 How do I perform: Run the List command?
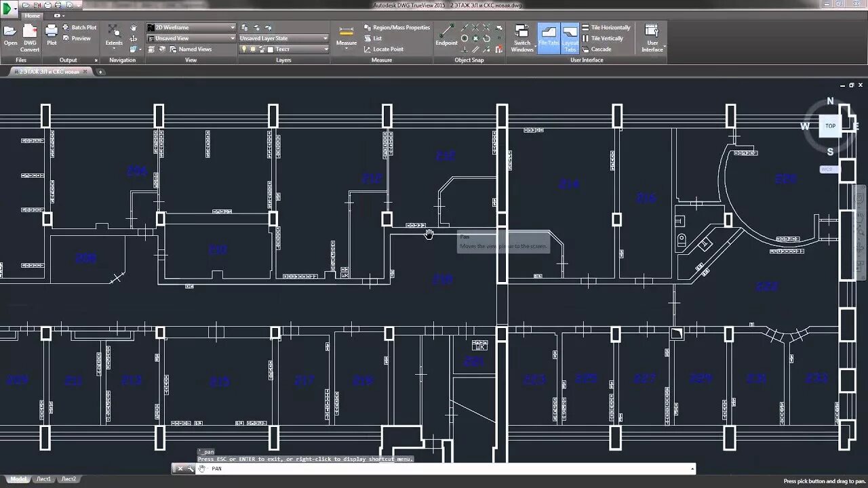click(x=372, y=39)
